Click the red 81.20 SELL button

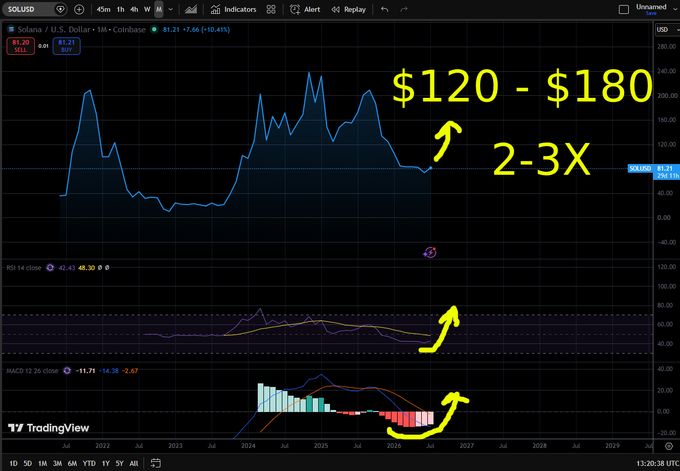coord(20,46)
